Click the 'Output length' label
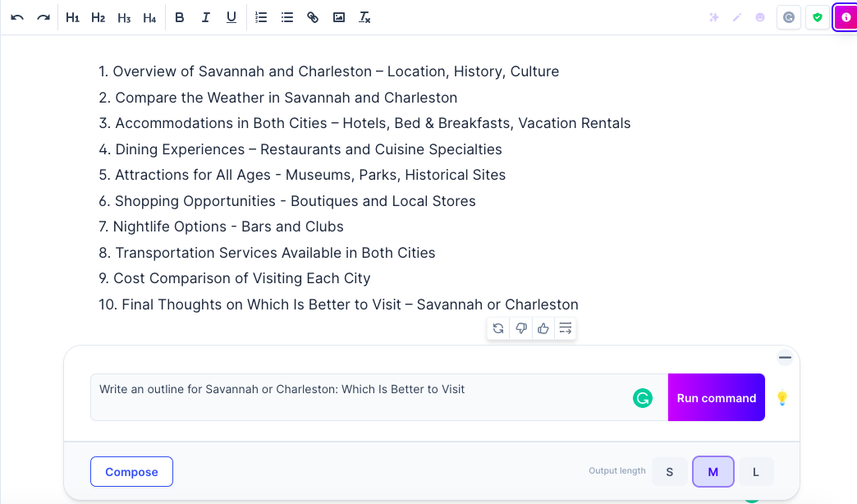Screen dimensions: 857x504 [617, 470]
